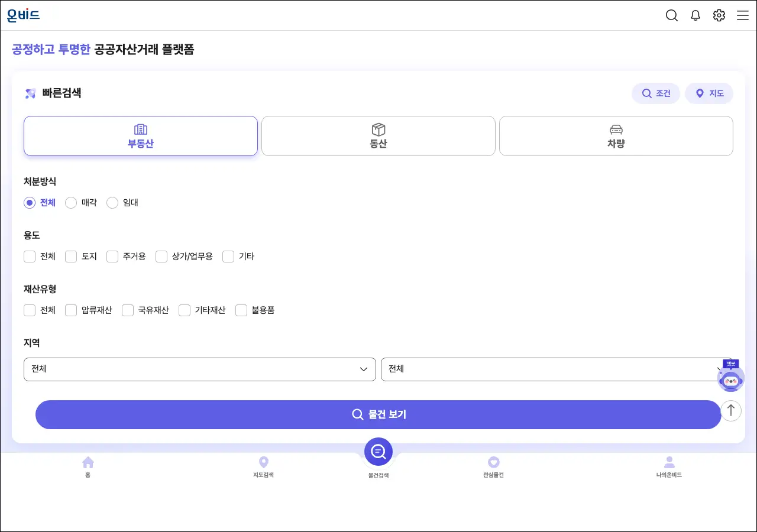Open the chatbot robot icon

(730, 379)
